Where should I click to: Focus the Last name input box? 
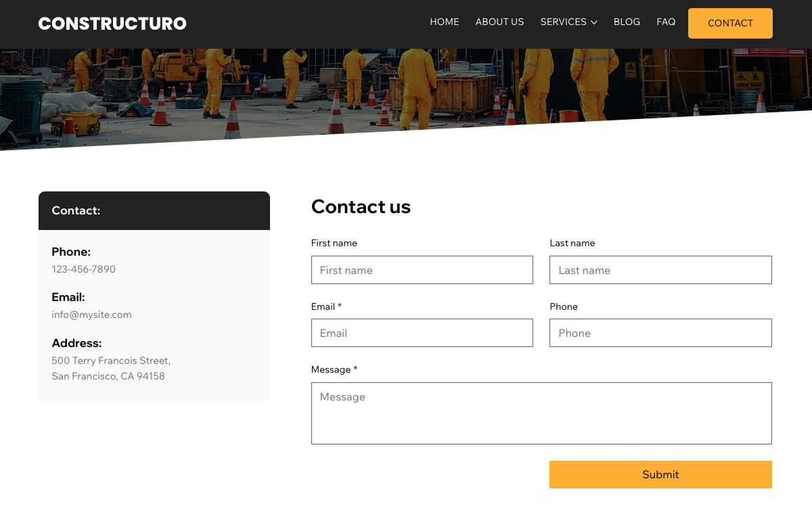(660, 270)
